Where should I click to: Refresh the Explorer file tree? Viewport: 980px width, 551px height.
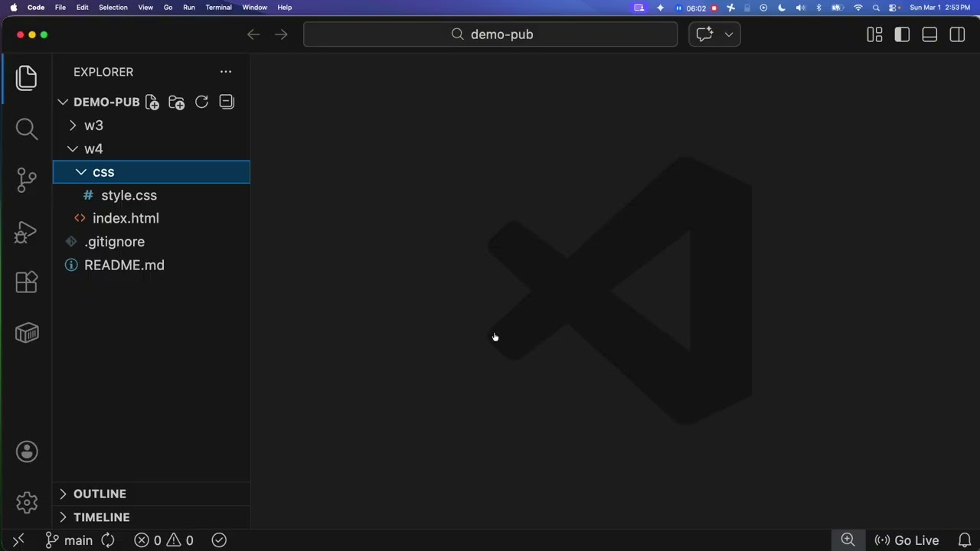point(201,102)
